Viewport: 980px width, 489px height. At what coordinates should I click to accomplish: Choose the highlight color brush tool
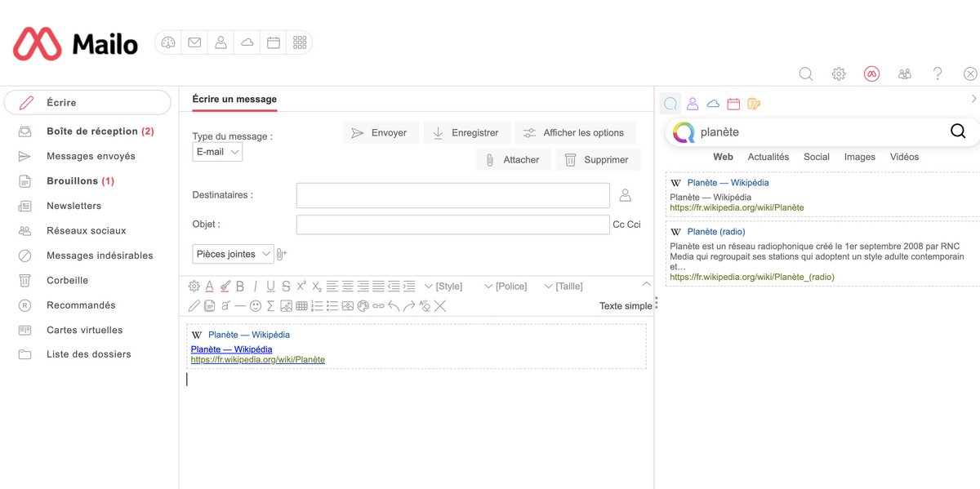[x=225, y=286]
